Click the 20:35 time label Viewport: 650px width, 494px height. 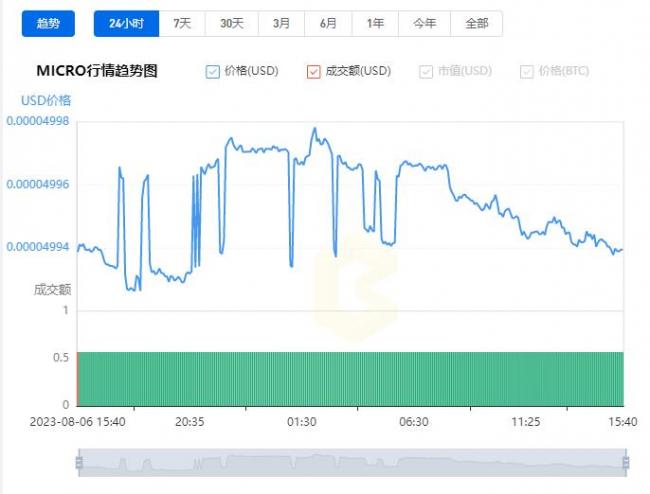coord(189,422)
